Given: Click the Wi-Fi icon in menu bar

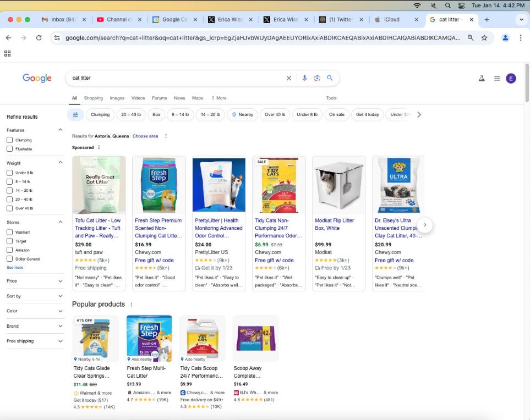Looking at the screenshot, I should click(x=417, y=5).
